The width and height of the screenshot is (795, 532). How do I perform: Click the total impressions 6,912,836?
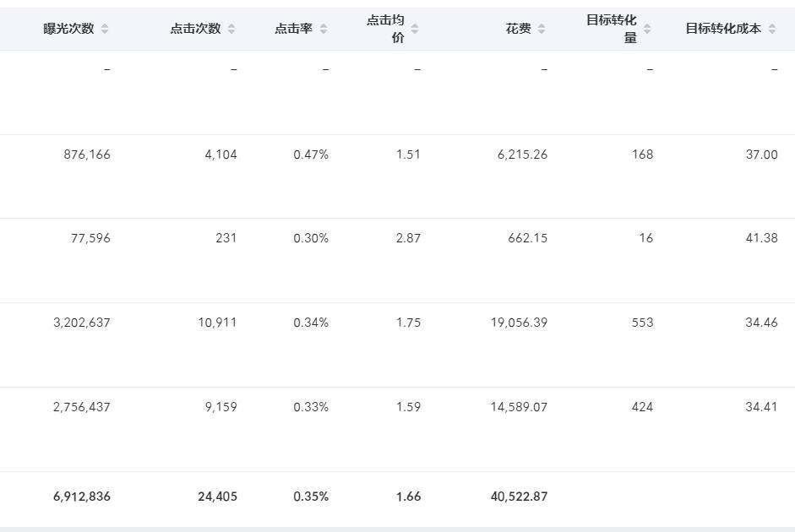click(x=82, y=497)
